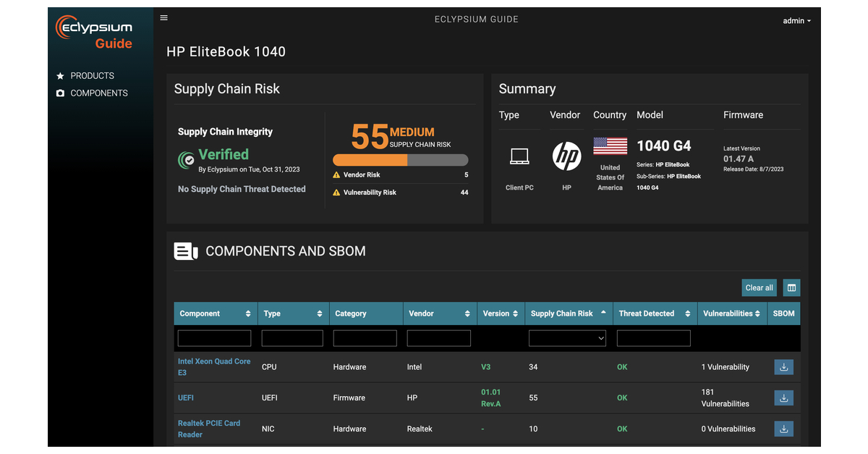Open the column visibility grid icon
The width and height of the screenshot is (868, 454).
[x=791, y=287]
